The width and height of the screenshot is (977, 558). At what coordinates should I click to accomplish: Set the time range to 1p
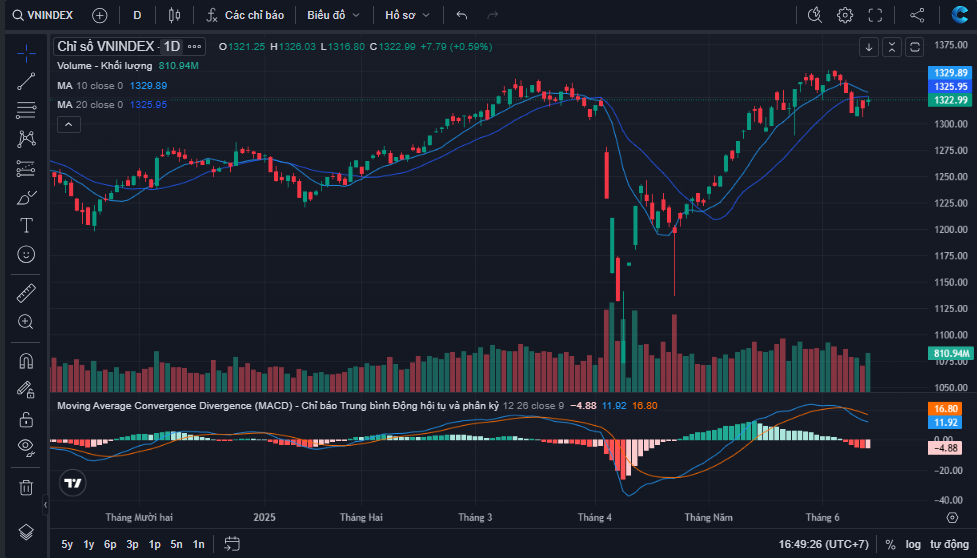click(x=155, y=544)
